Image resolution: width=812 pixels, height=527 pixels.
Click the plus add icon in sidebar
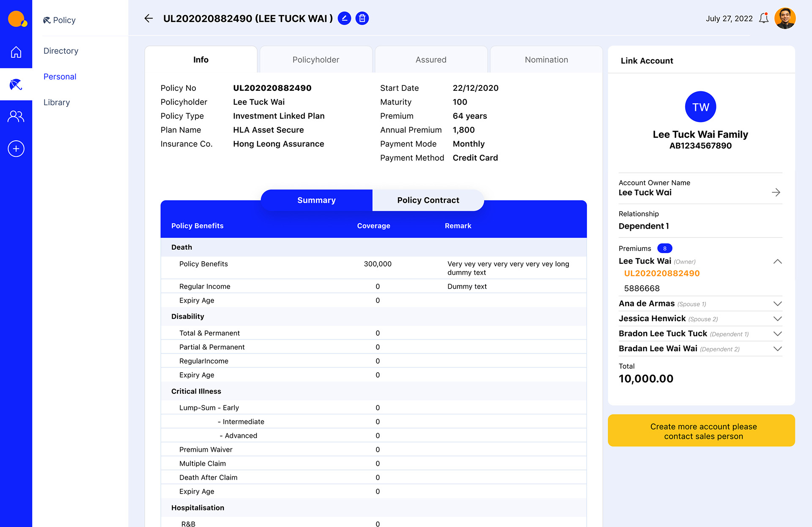coord(16,149)
